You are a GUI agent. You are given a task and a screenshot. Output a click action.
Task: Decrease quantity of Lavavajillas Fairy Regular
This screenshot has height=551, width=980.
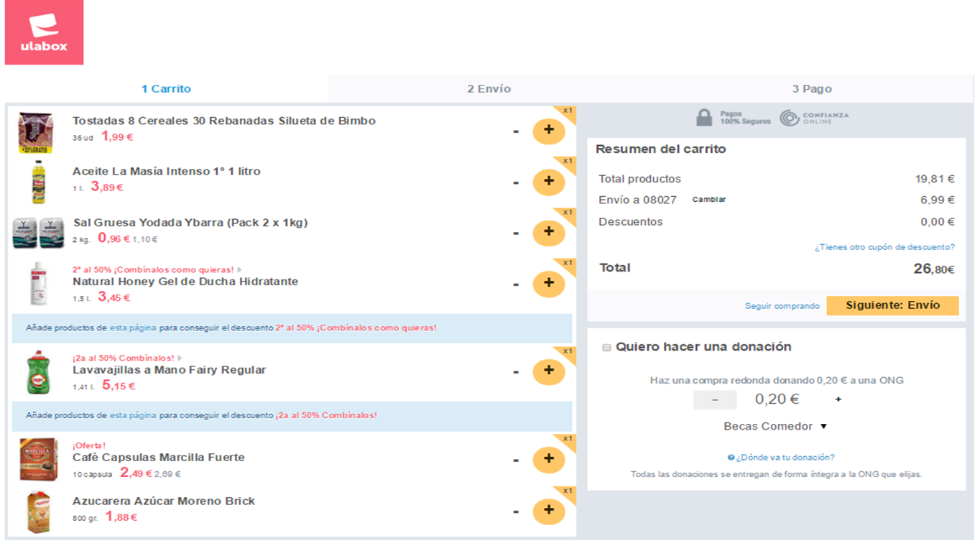point(516,372)
